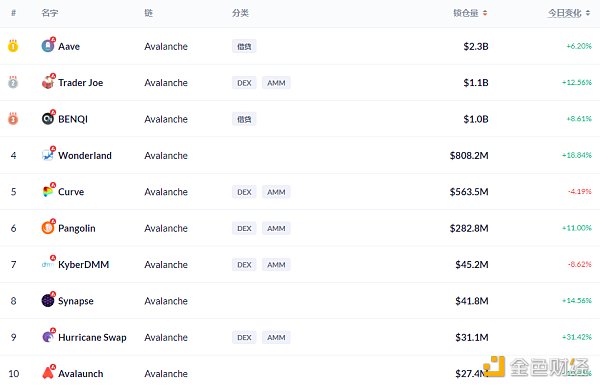Click the Pangolin orange logo icon
600x388 pixels.
[x=48, y=228]
